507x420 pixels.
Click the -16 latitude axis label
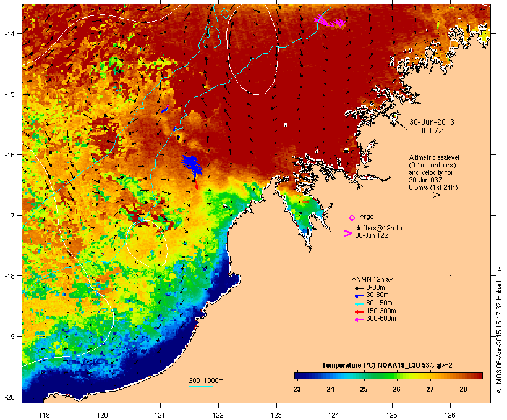9,155
